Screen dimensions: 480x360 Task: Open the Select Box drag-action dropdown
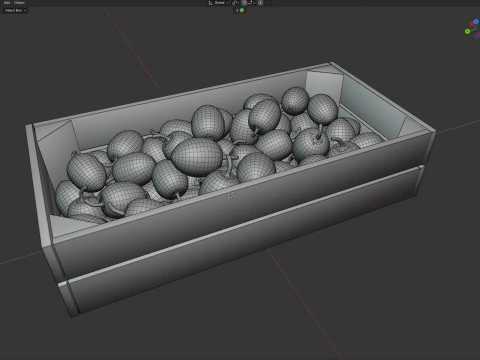pyautogui.click(x=15, y=10)
